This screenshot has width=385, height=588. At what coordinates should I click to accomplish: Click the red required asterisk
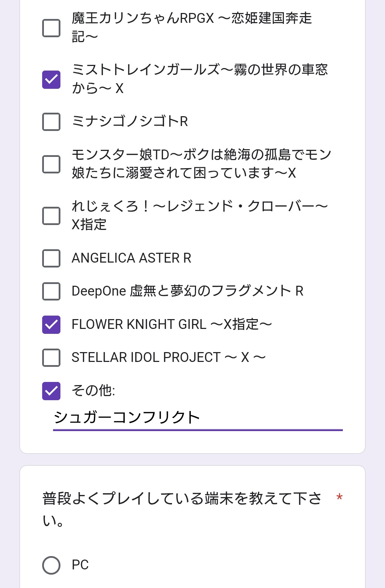339,497
